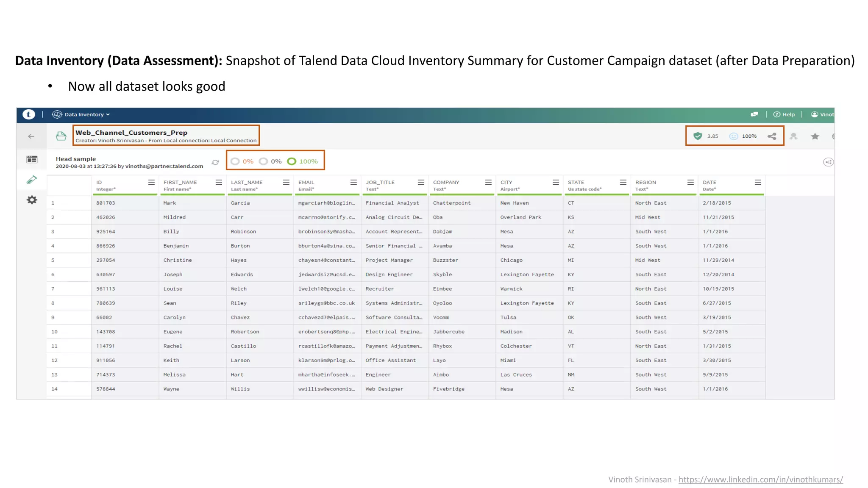The image size is (868, 488).
Task: Click the back arrow icon
Action: pyautogui.click(x=31, y=136)
